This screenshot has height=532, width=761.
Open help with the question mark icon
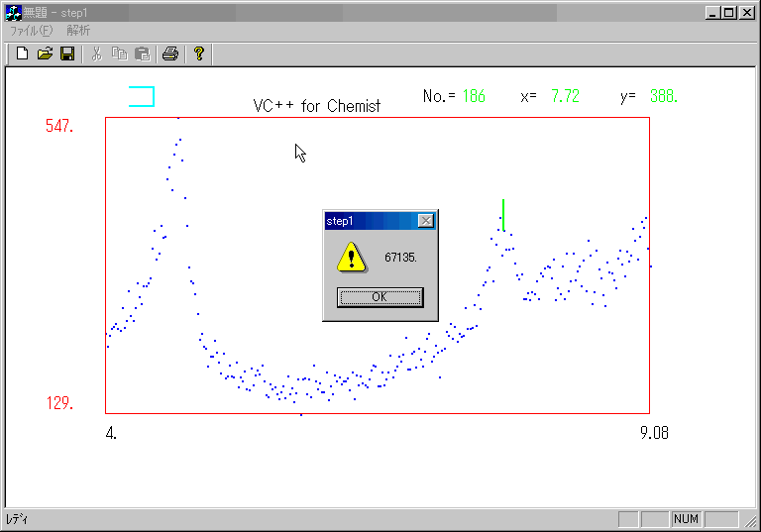point(198,53)
